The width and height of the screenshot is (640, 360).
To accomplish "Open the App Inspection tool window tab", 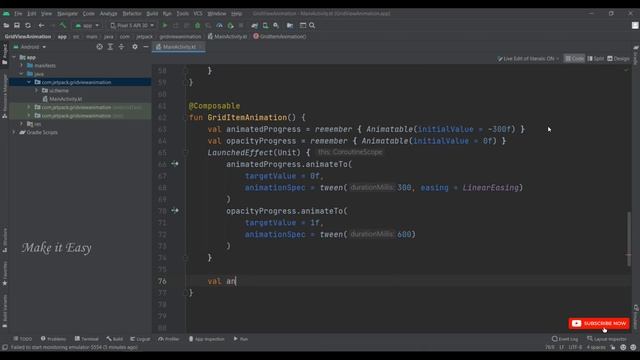I will click(207, 339).
